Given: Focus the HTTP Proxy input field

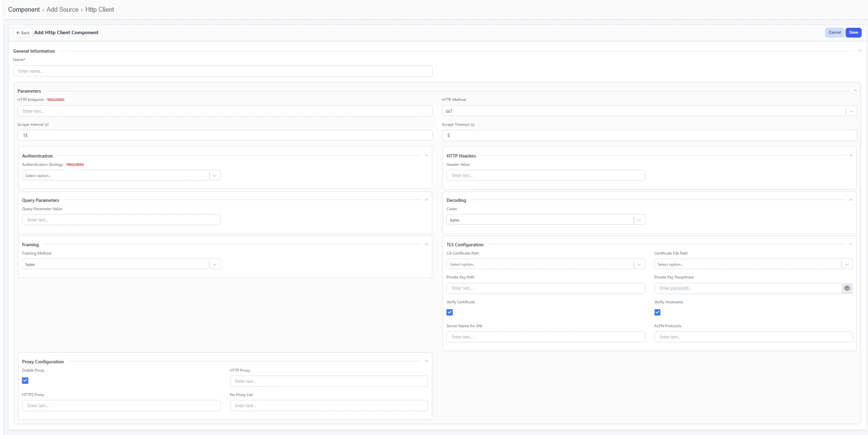Looking at the screenshot, I should 329,381.
